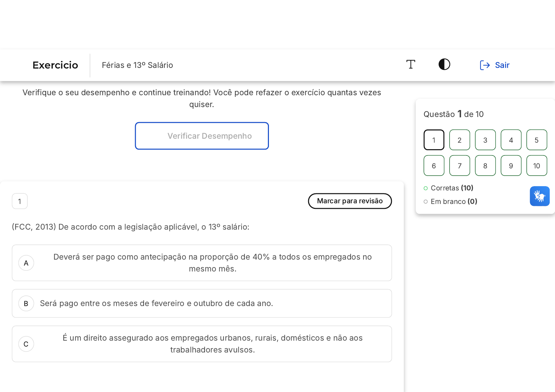The width and height of the screenshot is (555, 392).
Task: Click the Verificar Desempenho button
Action: click(x=202, y=136)
